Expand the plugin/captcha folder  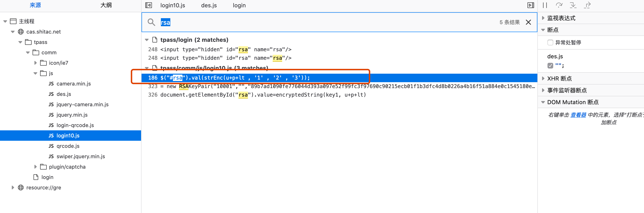(x=35, y=167)
